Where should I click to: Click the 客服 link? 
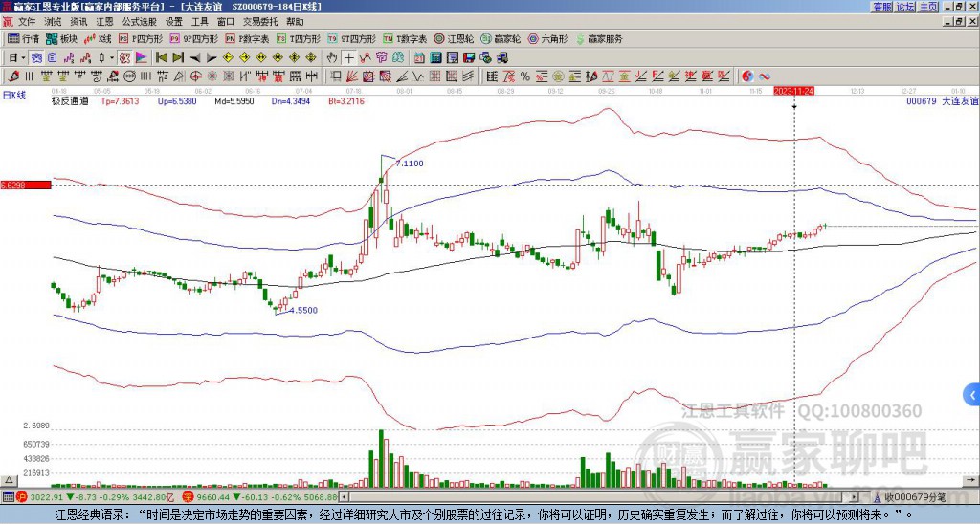click(882, 7)
